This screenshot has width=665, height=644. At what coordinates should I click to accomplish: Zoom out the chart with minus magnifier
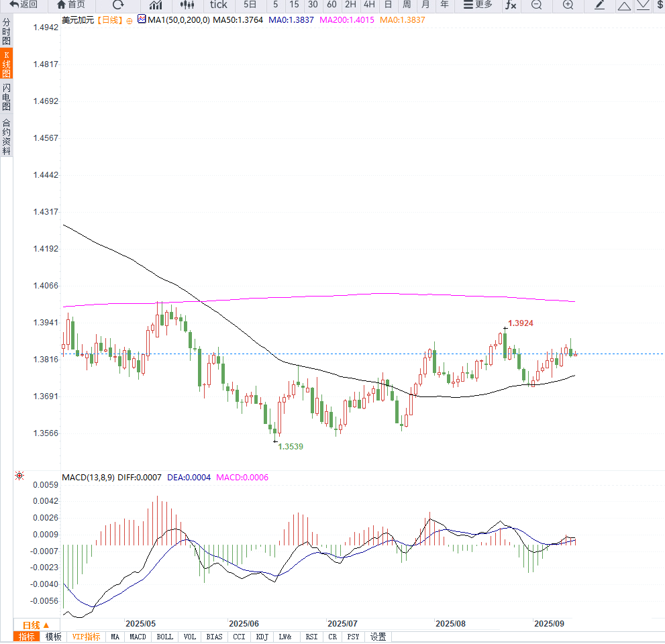click(536, 5)
